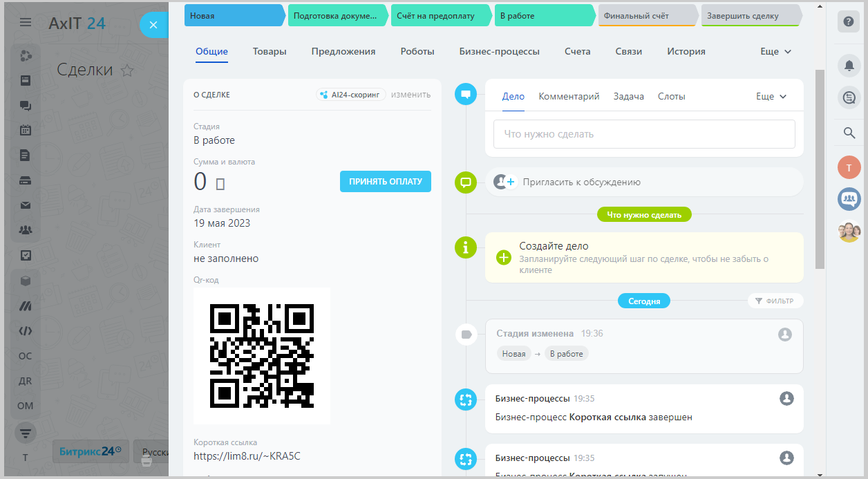Expand Еще dropdown in timeline editor
This screenshot has height=479, width=868.
(x=771, y=97)
